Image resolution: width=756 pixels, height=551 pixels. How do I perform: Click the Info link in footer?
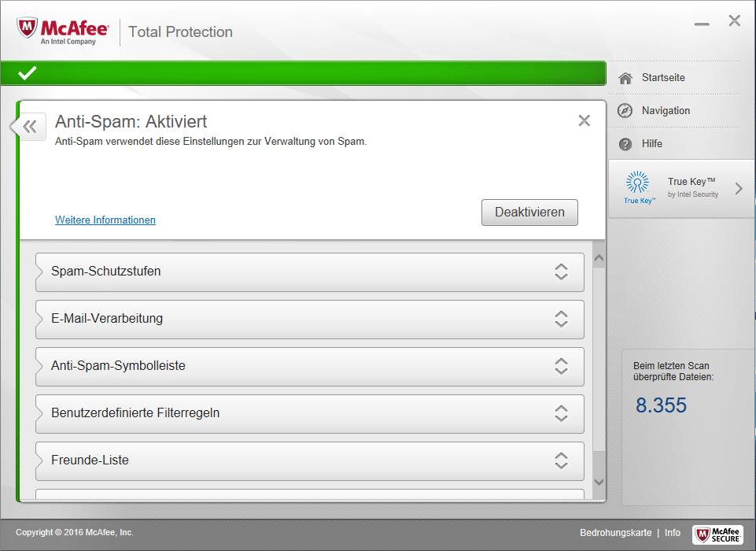click(673, 533)
